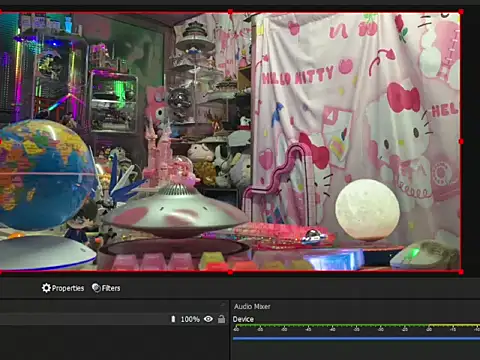Select the video source in the preview
The image size is (480, 360).
click(x=230, y=142)
